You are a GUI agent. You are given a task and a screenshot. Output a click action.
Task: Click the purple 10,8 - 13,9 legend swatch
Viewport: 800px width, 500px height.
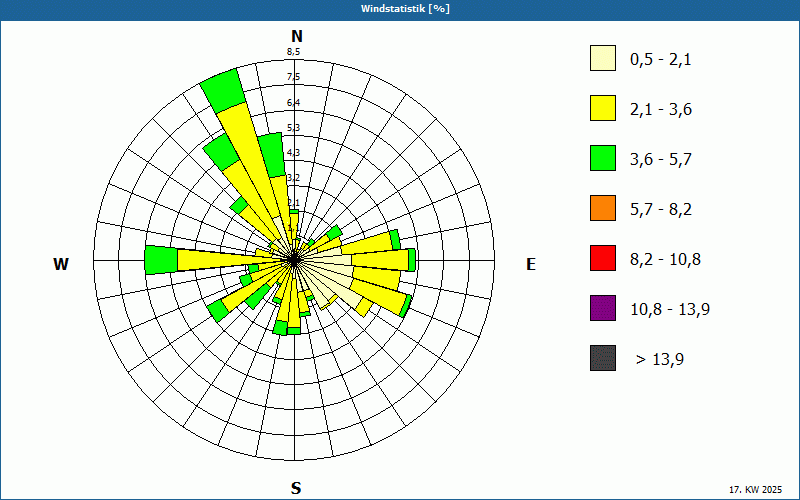[603, 308]
